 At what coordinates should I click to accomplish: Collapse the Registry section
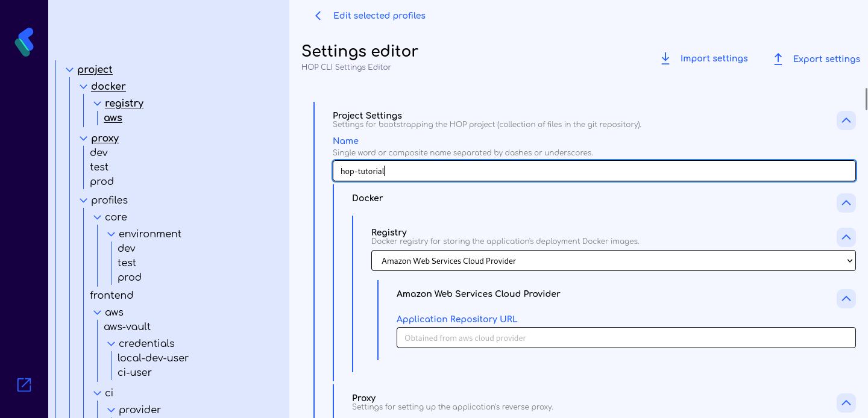[846, 237]
